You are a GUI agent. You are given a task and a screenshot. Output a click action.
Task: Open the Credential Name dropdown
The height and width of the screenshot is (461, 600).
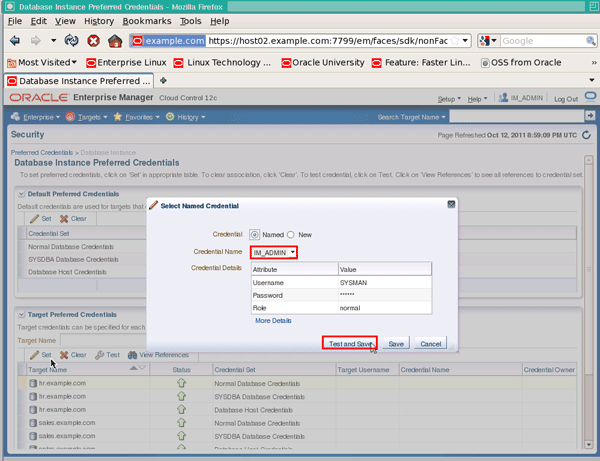[x=274, y=253]
